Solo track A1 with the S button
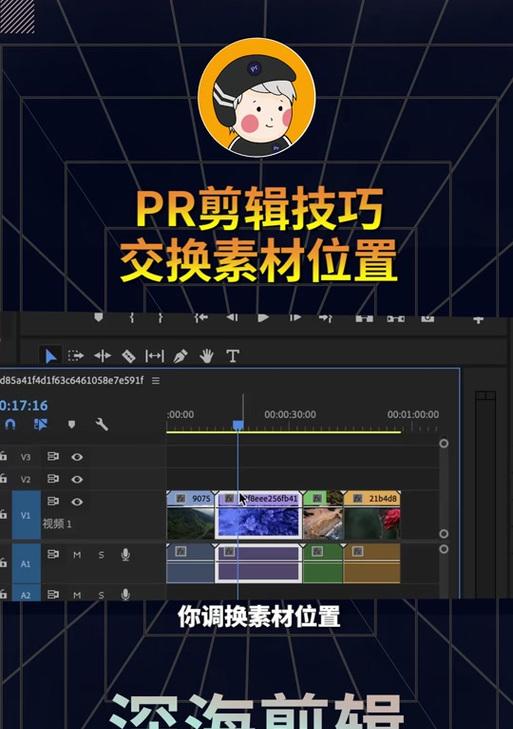513x729 pixels. (x=101, y=555)
